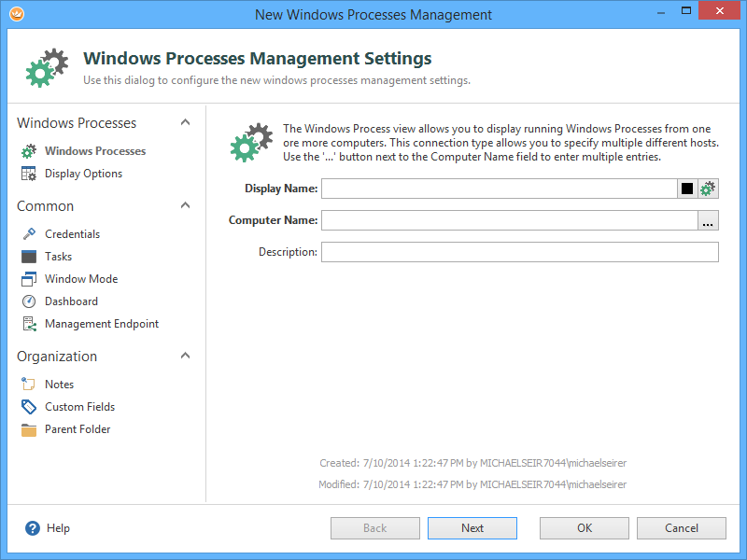This screenshot has width=747, height=560.
Task: Click the Window Mode icon
Action: pyautogui.click(x=28, y=279)
